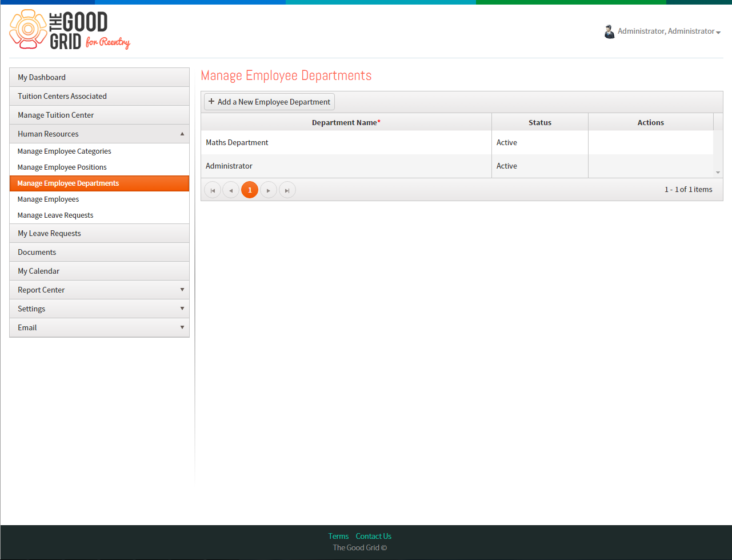Click the Actions column header
The width and height of the screenshot is (732, 560).
651,122
